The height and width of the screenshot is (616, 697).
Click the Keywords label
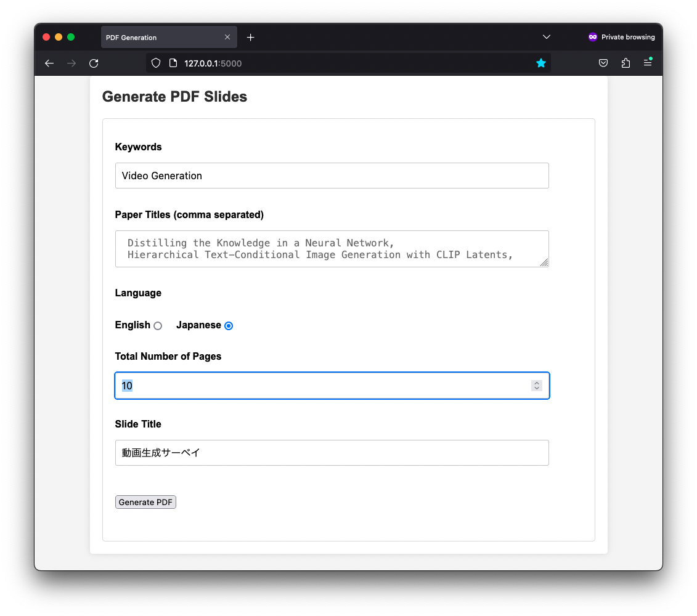coord(138,147)
